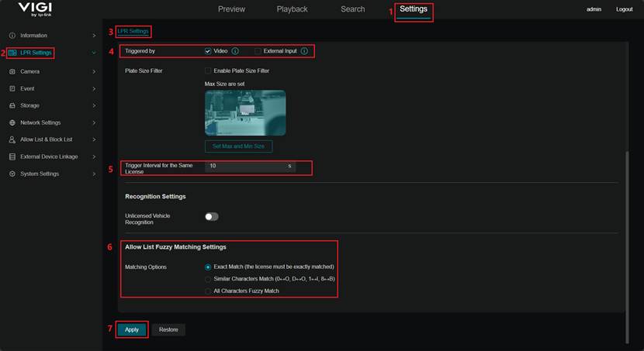Click the VIGI by tp-link logo
This screenshot has width=644, height=351.
pos(36,9)
